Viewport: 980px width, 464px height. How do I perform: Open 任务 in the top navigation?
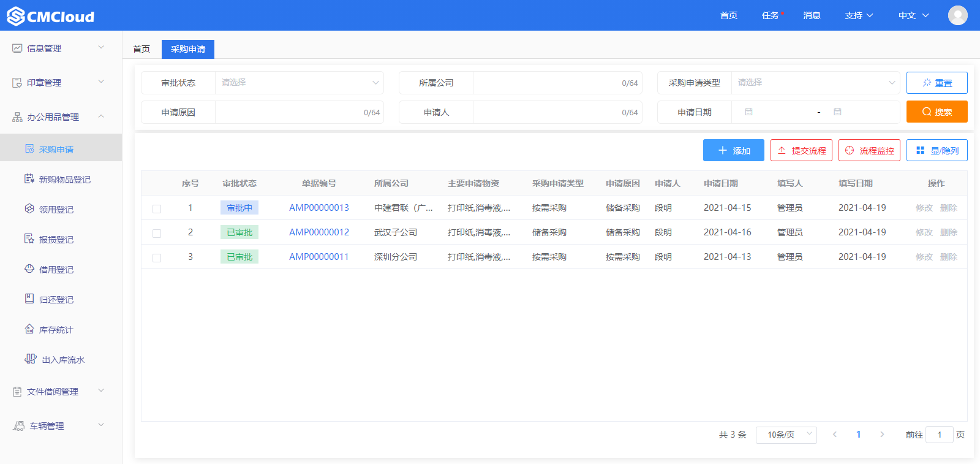pos(771,15)
